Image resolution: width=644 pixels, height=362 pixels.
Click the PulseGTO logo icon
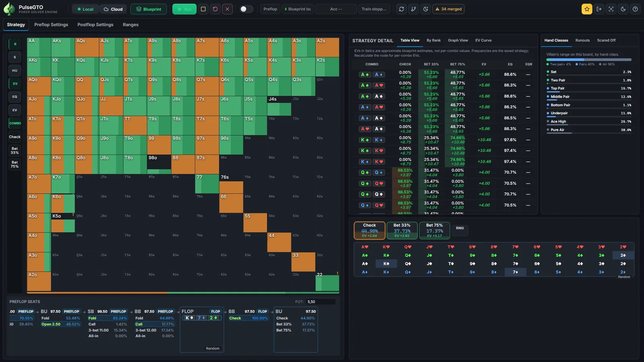9,9
